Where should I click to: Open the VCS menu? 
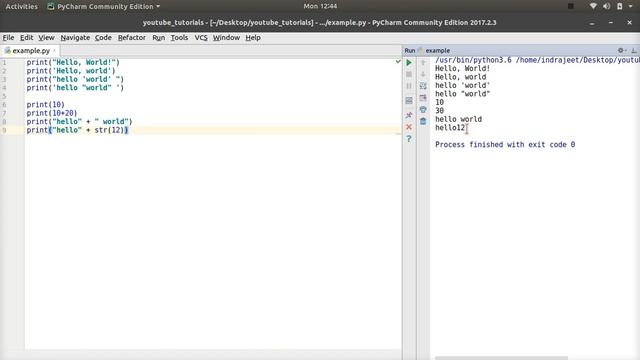(x=201, y=38)
